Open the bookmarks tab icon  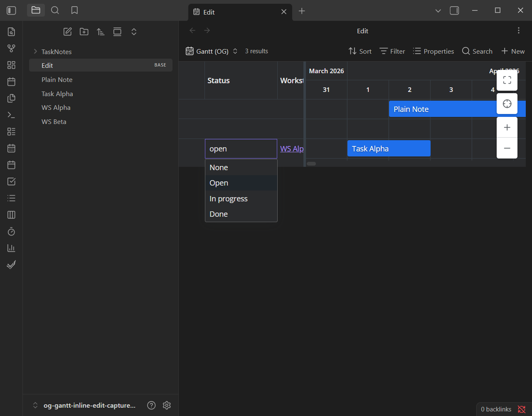[74, 10]
